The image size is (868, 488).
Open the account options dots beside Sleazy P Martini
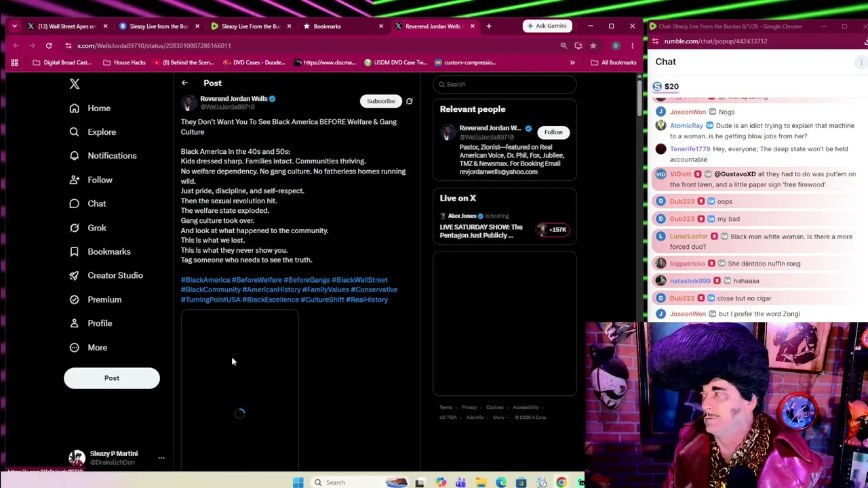pyautogui.click(x=161, y=458)
